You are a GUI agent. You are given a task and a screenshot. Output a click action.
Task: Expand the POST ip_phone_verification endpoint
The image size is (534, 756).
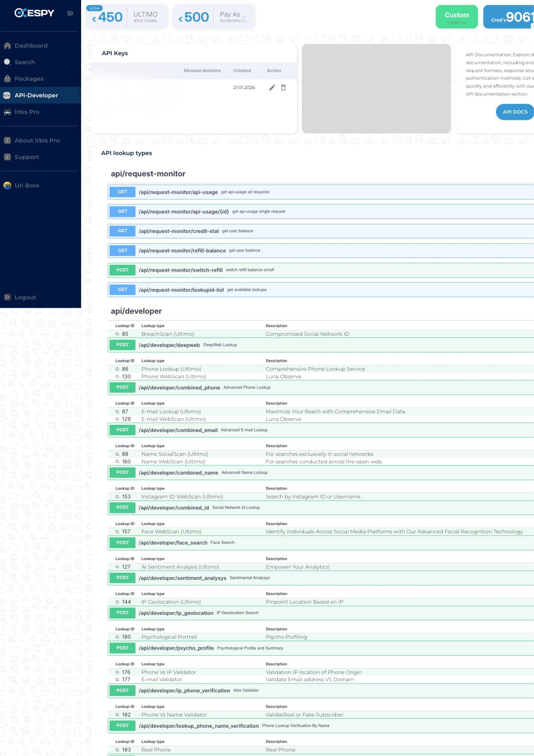pyautogui.click(x=321, y=691)
